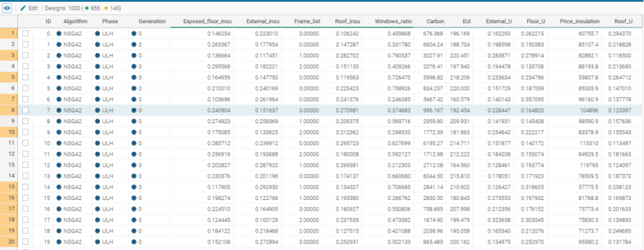Click Floor_U value 0.318605

(x=532, y=186)
